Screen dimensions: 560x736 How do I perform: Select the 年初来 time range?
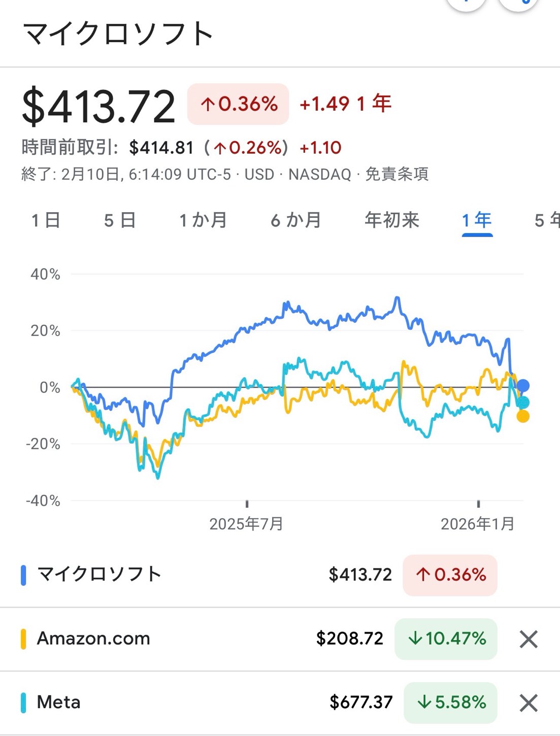click(x=392, y=220)
